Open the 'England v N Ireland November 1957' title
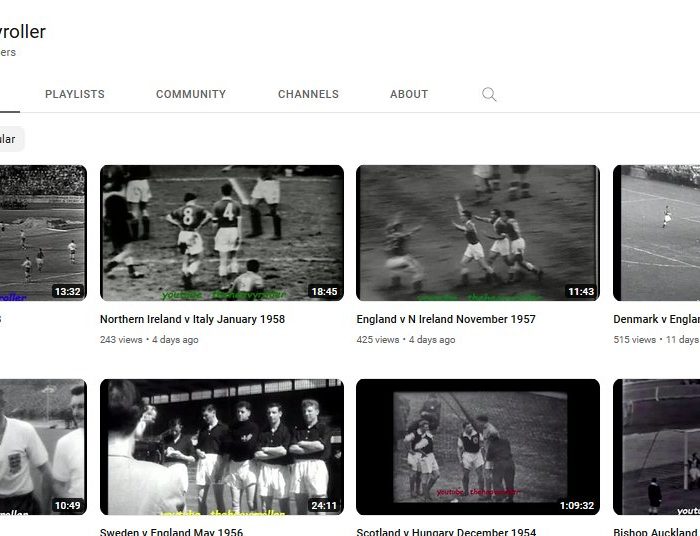The image size is (700, 536). [x=446, y=319]
